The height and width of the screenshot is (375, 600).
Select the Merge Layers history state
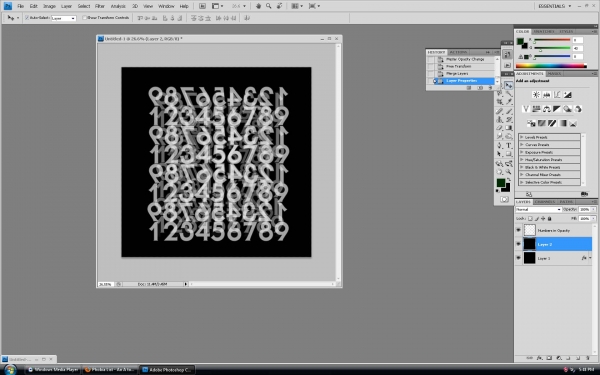(x=461, y=73)
